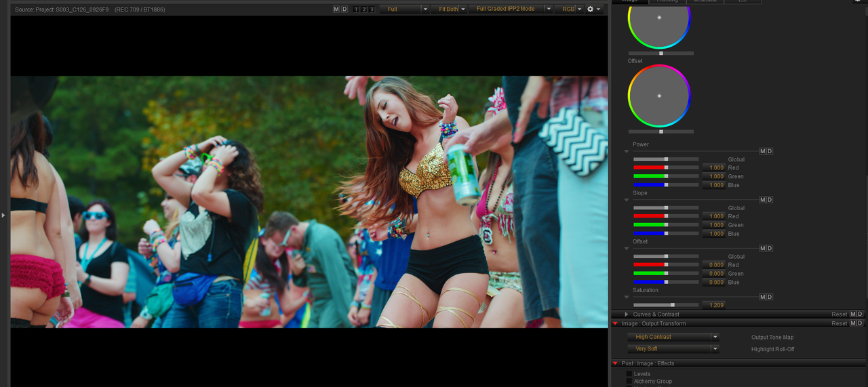
Task: Collapse the Power sliders group
Action: (x=626, y=152)
